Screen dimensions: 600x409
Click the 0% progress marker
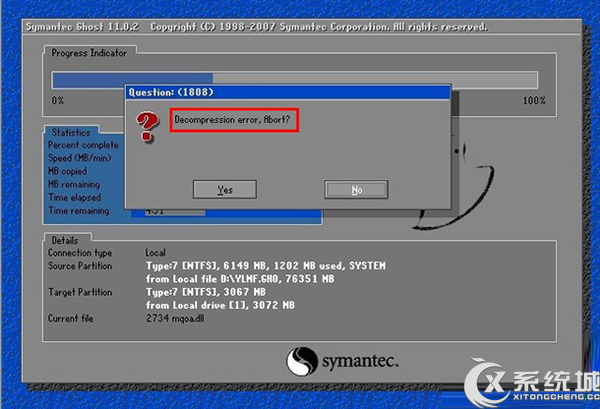[58, 101]
